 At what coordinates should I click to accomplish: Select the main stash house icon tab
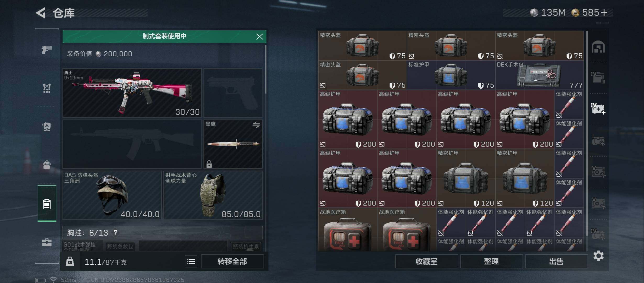[598, 47]
